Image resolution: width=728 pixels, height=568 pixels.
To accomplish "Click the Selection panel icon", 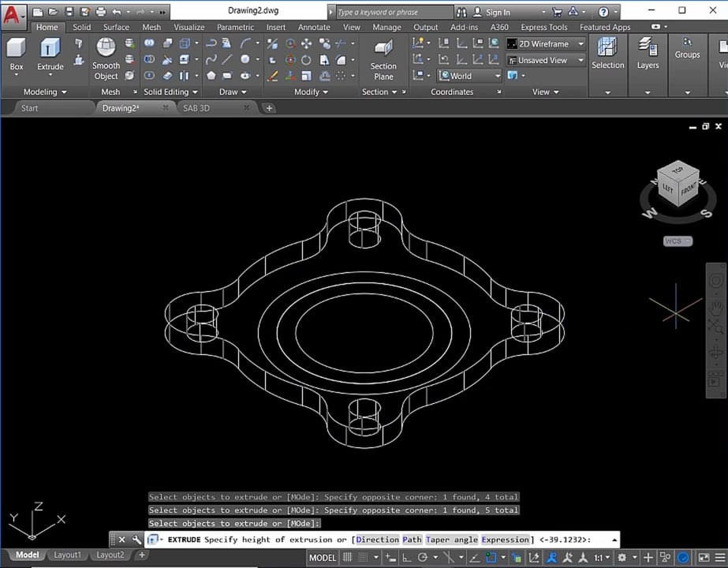I will coord(607,49).
